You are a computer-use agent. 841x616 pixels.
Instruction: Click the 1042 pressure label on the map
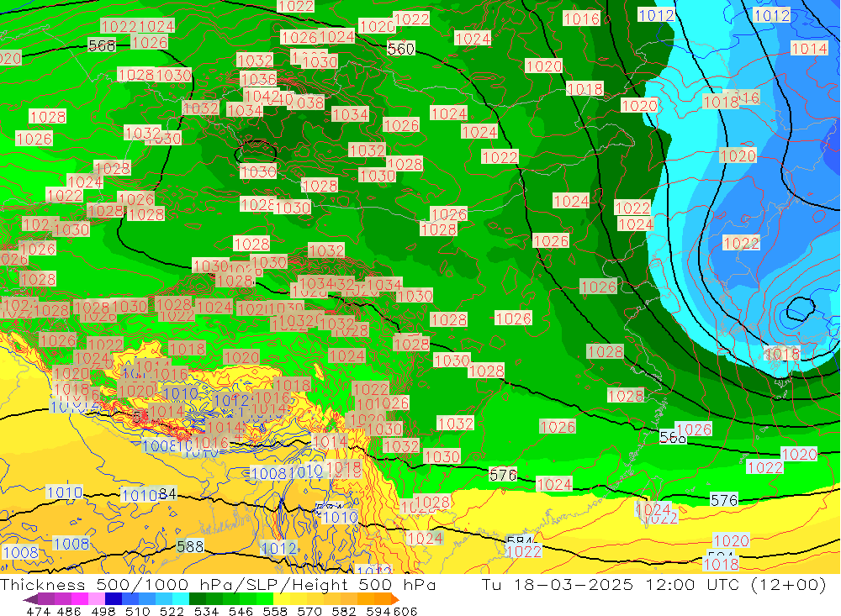(x=262, y=96)
